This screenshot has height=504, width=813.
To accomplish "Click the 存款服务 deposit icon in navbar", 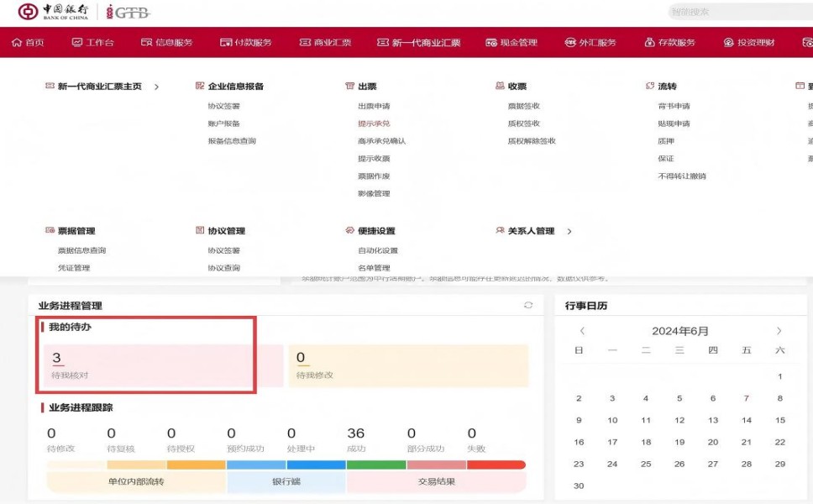I will pyautogui.click(x=649, y=43).
